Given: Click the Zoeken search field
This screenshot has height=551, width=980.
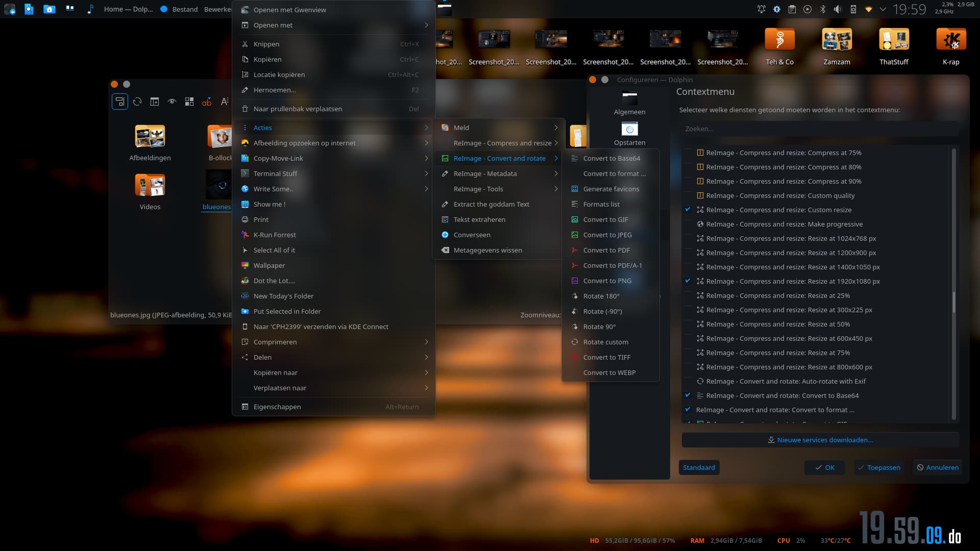Looking at the screenshot, I should [x=820, y=129].
